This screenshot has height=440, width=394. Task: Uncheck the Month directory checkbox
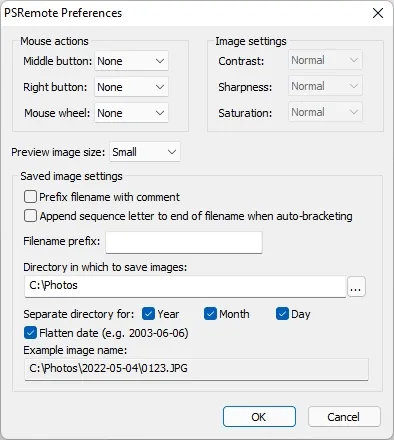210,314
